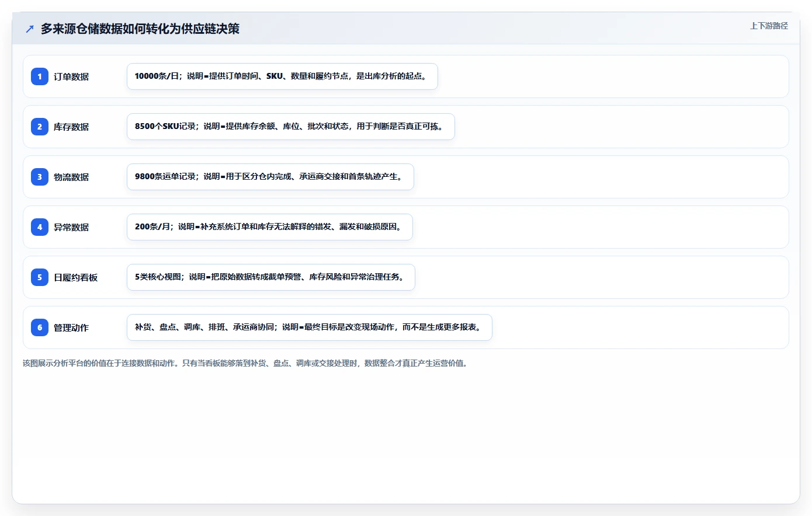
Task: Click the 10000条/日 description box
Action: coord(282,76)
